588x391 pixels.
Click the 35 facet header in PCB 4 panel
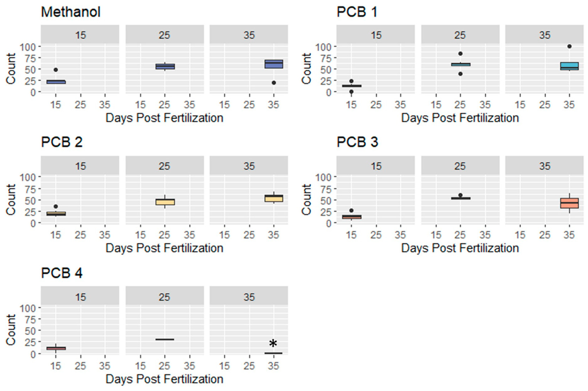click(x=249, y=297)
